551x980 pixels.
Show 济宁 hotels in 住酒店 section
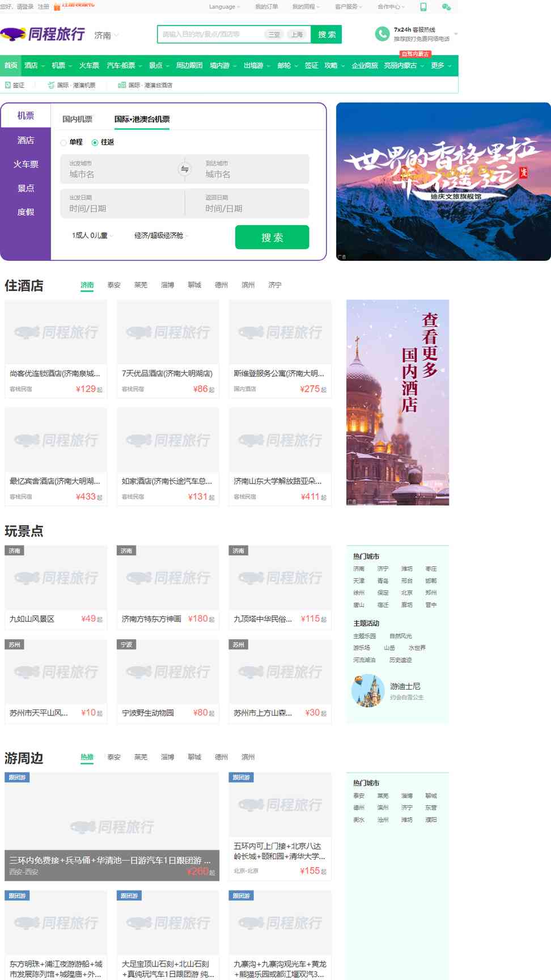[x=275, y=285]
